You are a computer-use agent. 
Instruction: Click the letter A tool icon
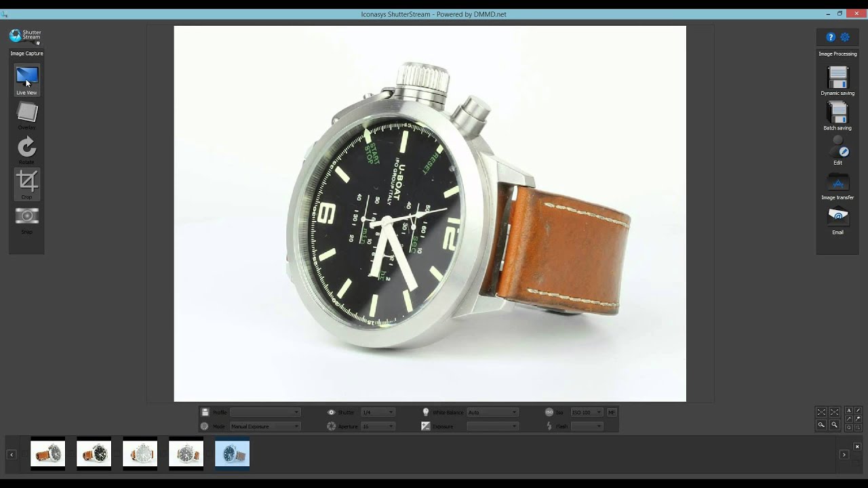[849, 411]
